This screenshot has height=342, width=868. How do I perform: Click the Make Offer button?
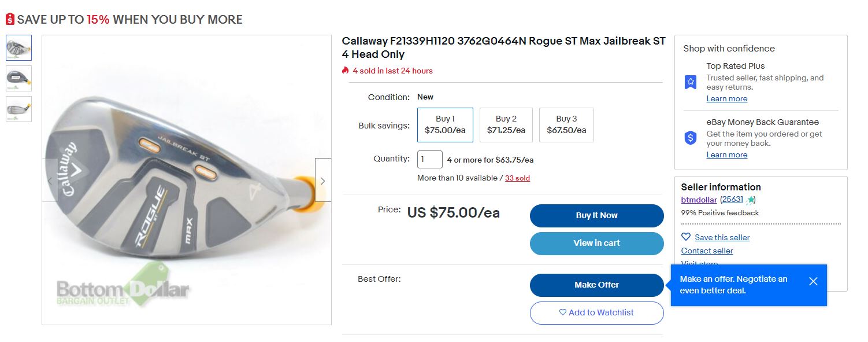click(x=596, y=285)
